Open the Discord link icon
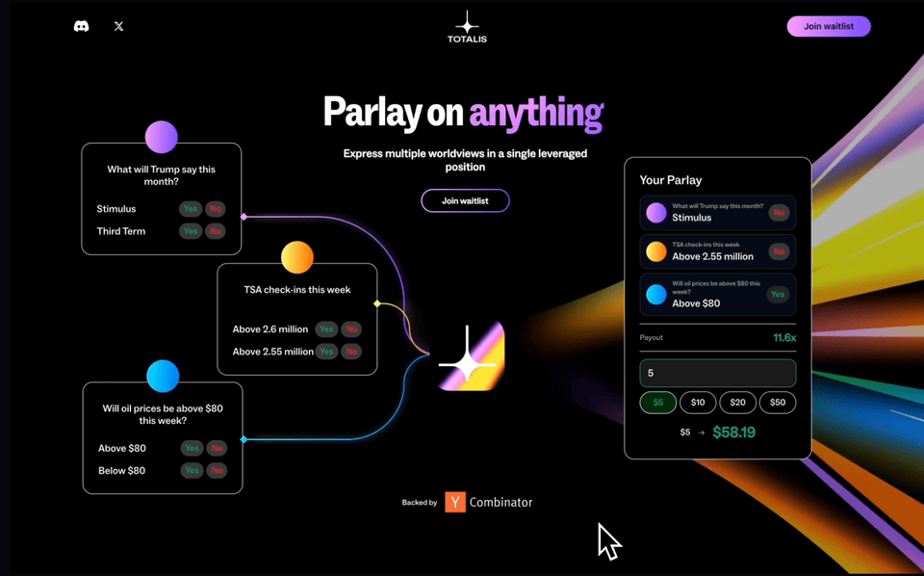This screenshot has height=576, width=924. [81, 27]
